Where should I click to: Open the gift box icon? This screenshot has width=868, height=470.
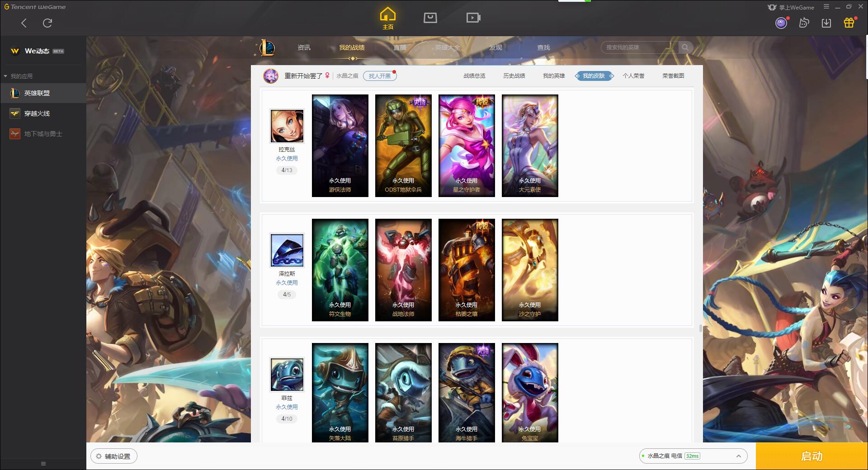pos(849,23)
